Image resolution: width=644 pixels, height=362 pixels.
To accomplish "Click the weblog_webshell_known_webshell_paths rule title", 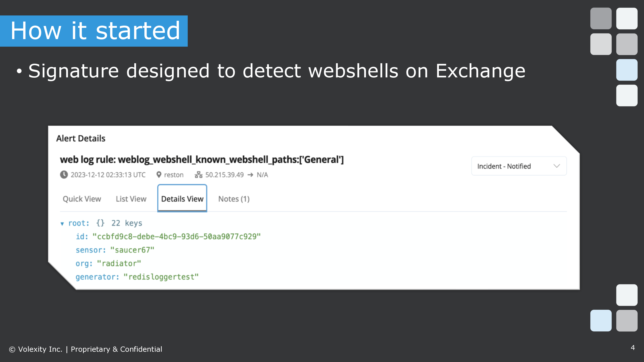I will pos(202,159).
